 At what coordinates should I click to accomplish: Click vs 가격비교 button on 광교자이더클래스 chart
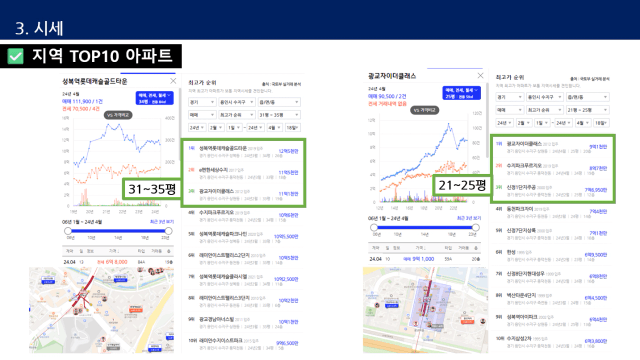(x=424, y=110)
